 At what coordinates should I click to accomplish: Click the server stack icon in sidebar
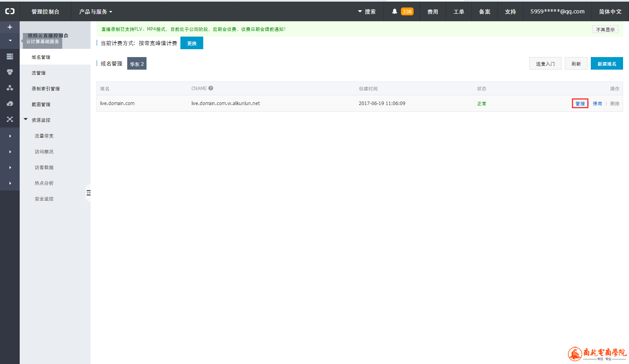point(10,57)
